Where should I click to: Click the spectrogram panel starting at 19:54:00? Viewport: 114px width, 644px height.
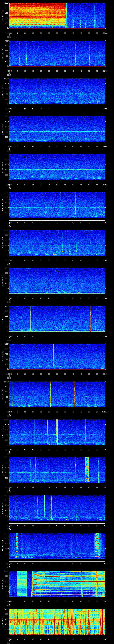tap(57, 205)
